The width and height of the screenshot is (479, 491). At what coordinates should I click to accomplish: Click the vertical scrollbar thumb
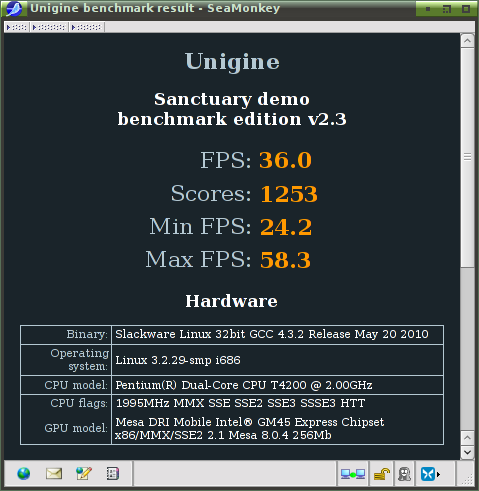(467, 157)
